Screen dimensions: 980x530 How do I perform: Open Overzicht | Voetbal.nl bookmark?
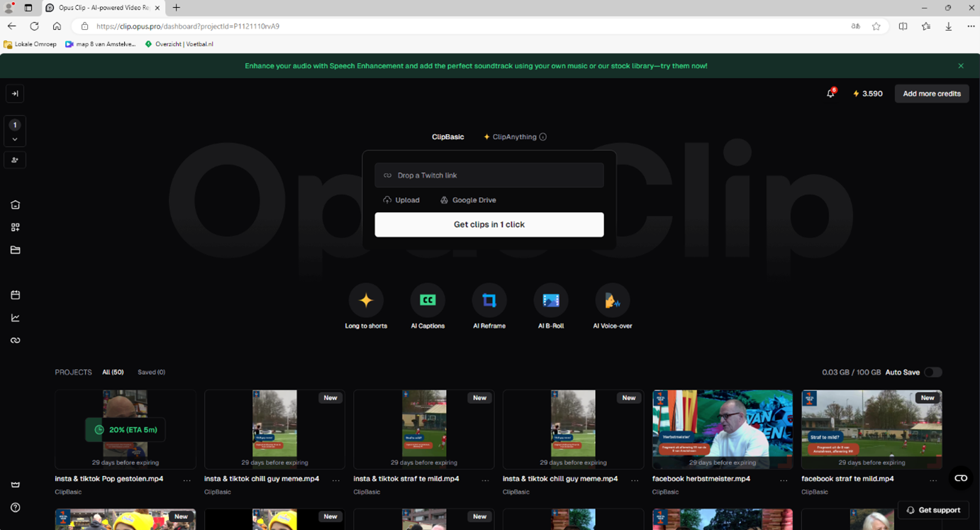(179, 44)
